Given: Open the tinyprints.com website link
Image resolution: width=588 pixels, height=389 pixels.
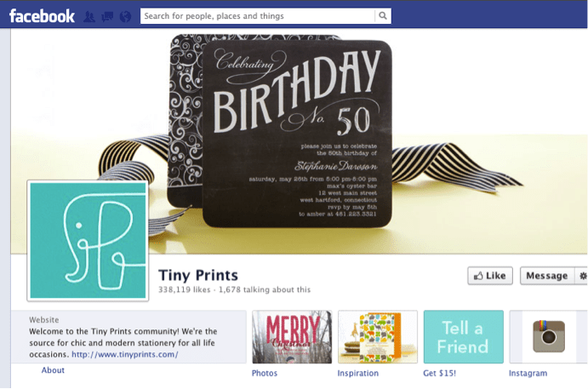Looking at the screenshot, I should pyautogui.click(x=125, y=354).
